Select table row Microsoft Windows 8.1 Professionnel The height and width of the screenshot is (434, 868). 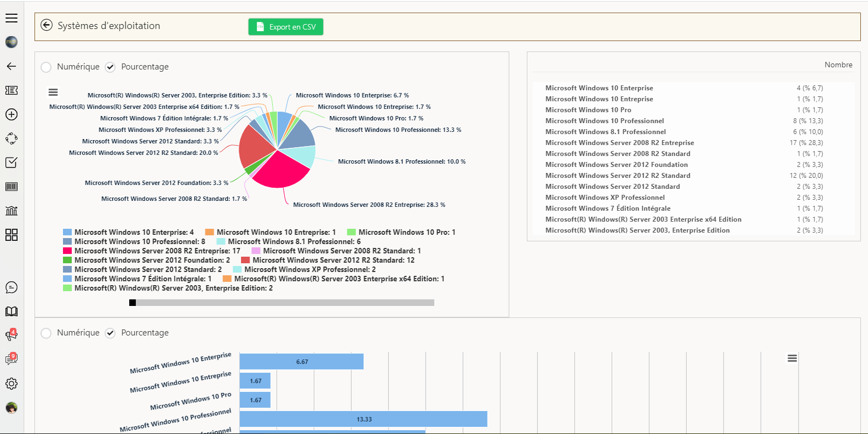tap(693, 131)
